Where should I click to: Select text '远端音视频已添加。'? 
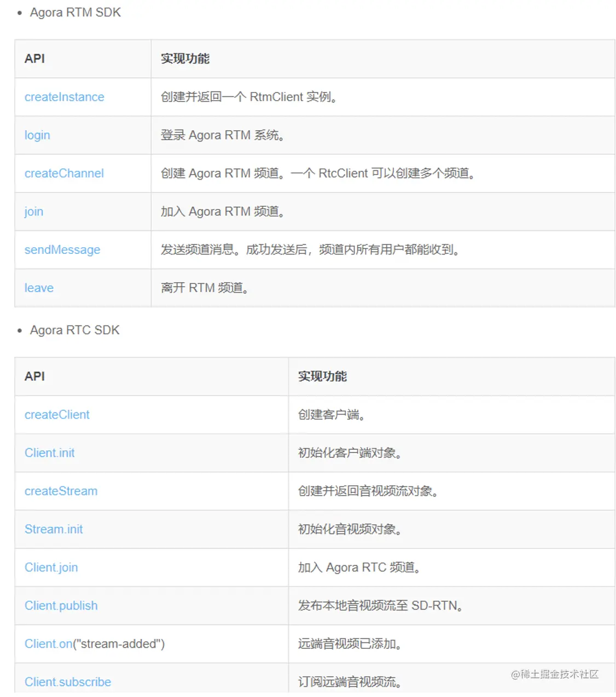tap(350, 644)
